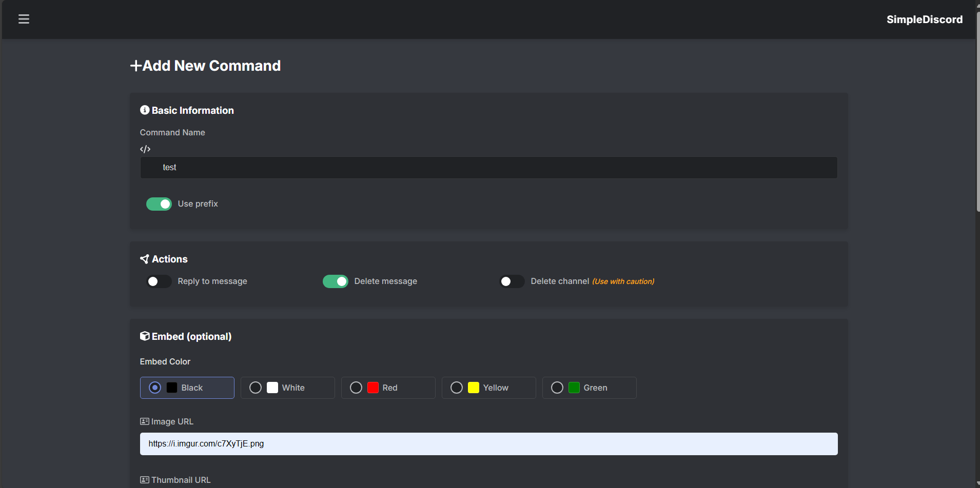Open the hamburger menu icon

click(24, 19)
